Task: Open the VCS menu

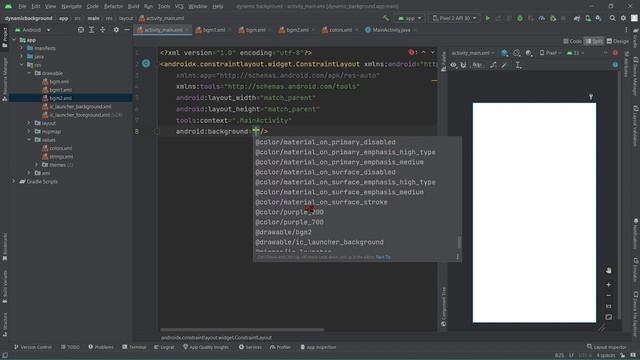Action: click(x=179, y=7)
